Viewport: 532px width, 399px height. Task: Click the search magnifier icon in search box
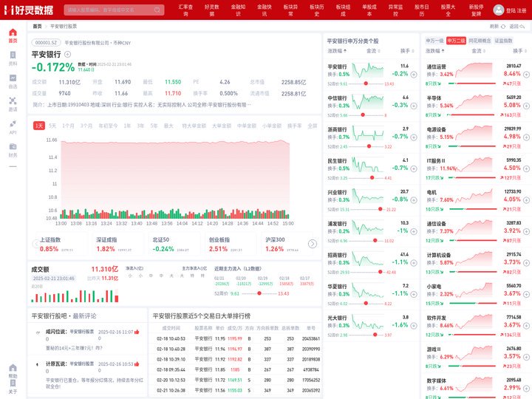pos(157,10)
